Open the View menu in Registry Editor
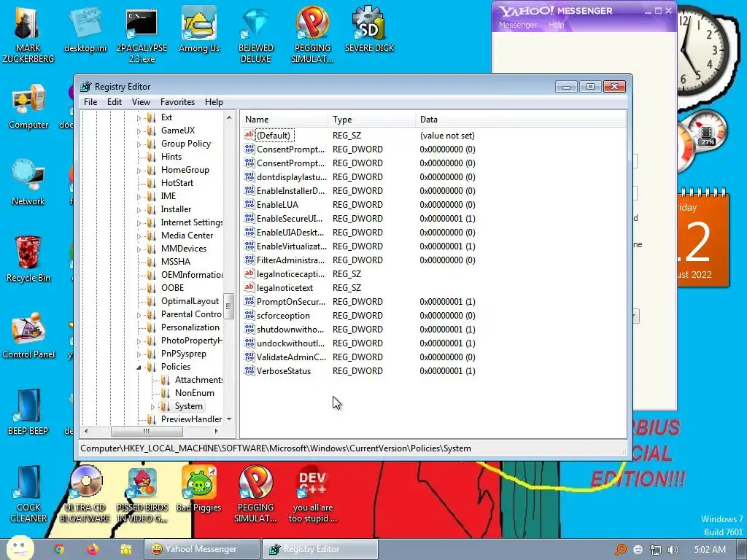This screenshot has height=560, width=747. (x=141, y=102)
